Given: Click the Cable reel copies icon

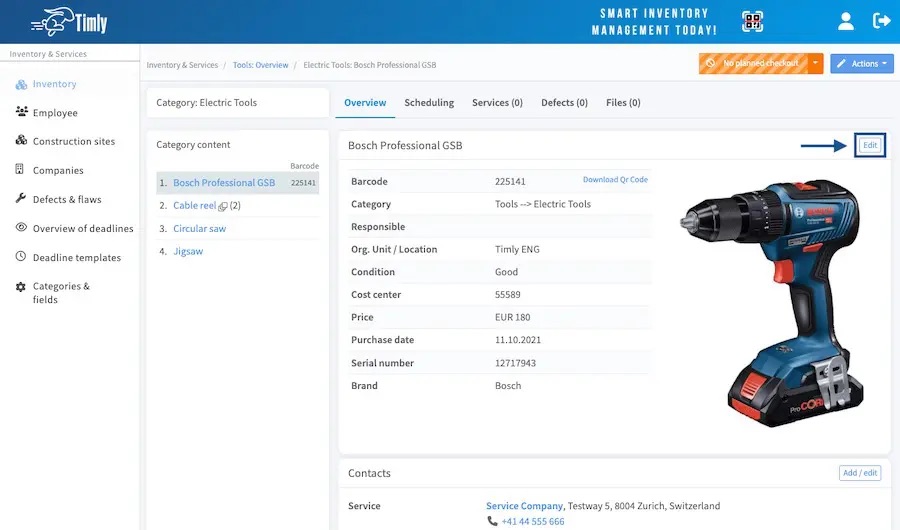Looking at the screenshot, I should pos(223,206).
